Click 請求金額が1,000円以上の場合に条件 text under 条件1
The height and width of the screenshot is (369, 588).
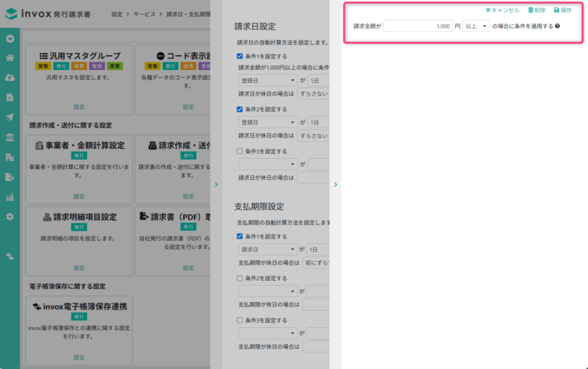284,68
